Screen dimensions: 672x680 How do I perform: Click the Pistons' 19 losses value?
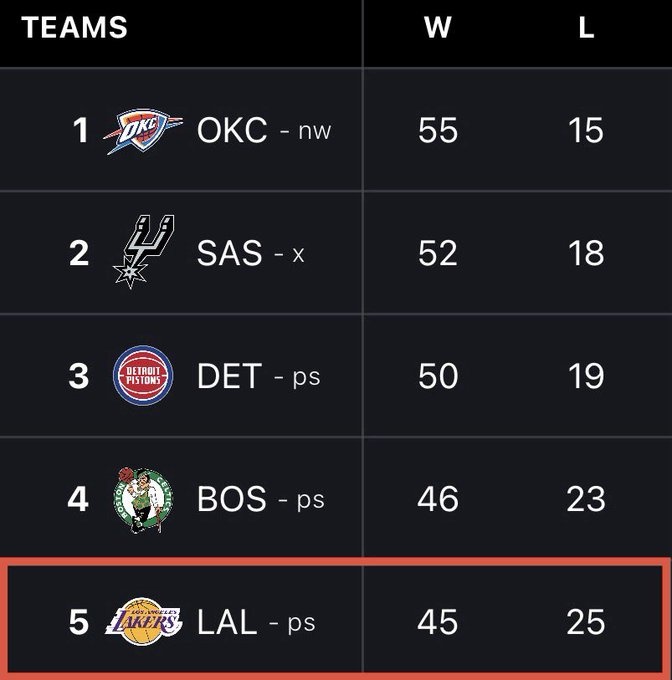(586, 375)
